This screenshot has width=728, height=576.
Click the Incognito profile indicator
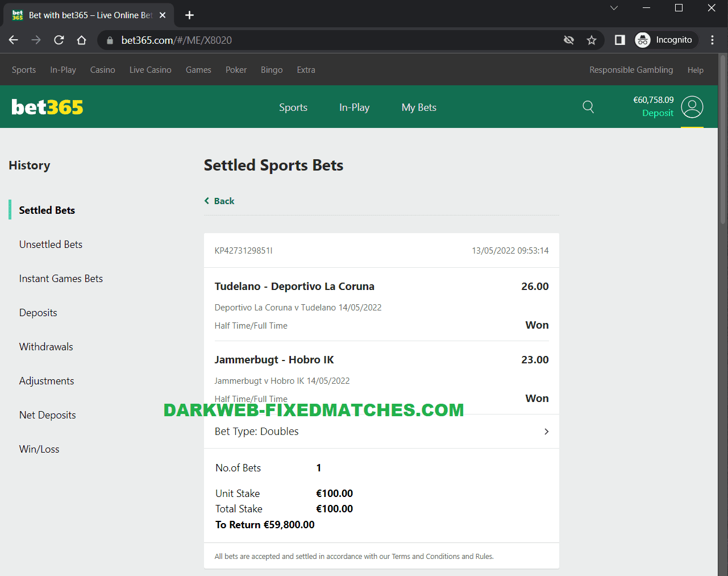click(x=665, y=40)
